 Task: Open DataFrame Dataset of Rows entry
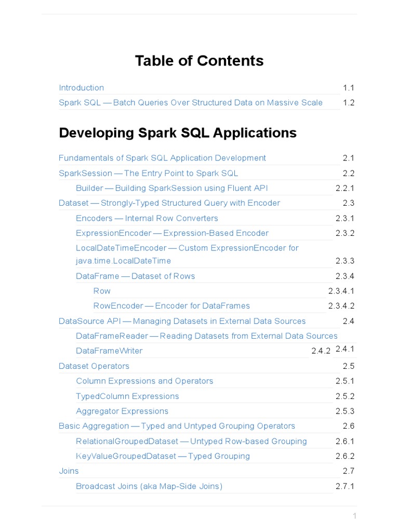pos(135,276)
